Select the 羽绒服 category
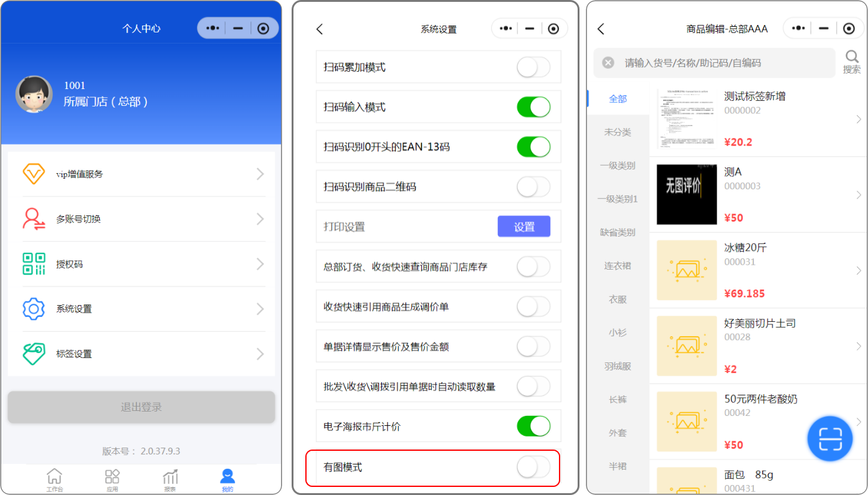Viewport: 868px width, 495px height. (618, 366)
